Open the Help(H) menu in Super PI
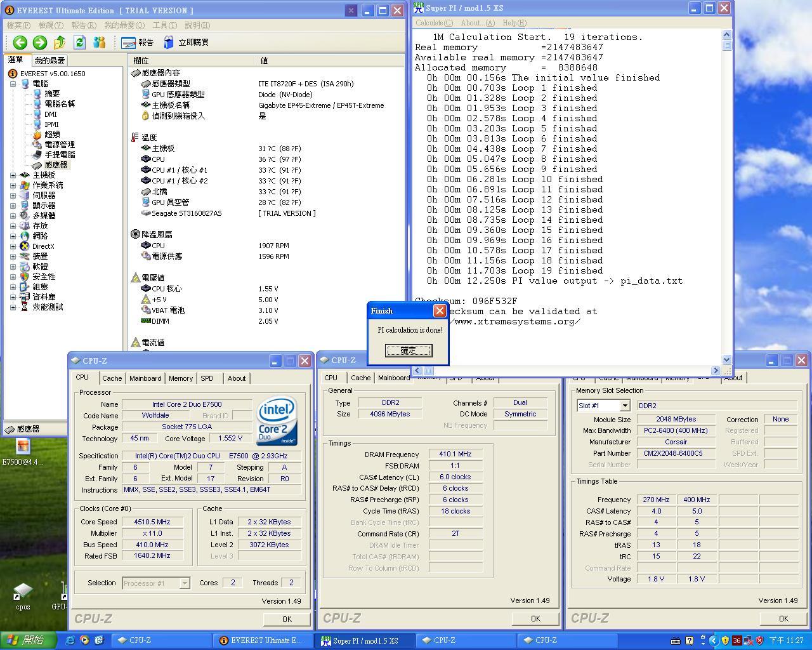The width and height of the screenshot is (812, 650). [514, 23]
